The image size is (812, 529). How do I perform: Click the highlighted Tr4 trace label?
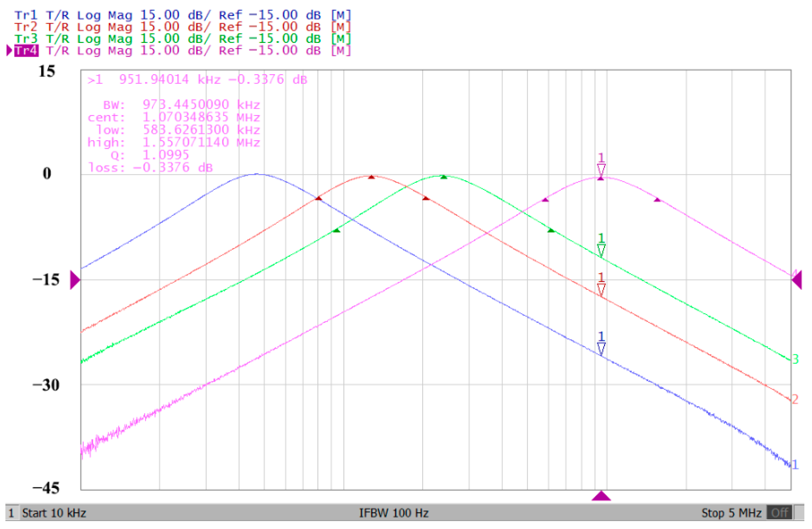tap(26, 51)
